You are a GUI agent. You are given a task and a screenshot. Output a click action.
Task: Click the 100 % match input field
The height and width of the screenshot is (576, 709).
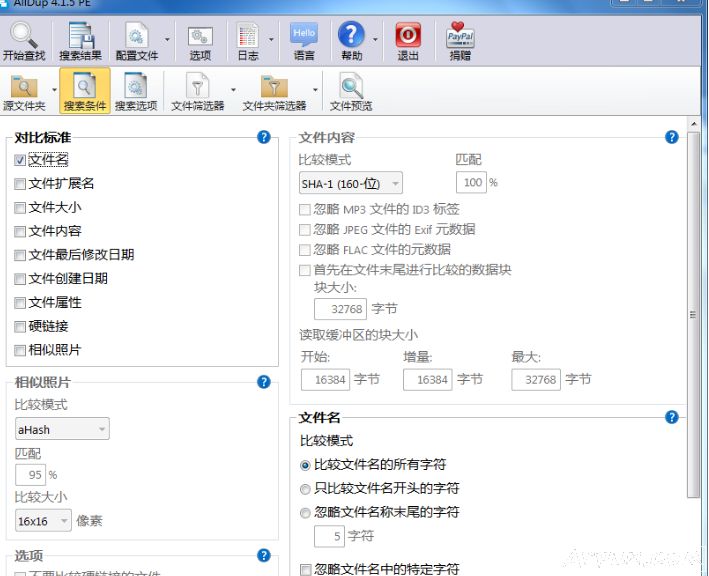pos(471,182)
